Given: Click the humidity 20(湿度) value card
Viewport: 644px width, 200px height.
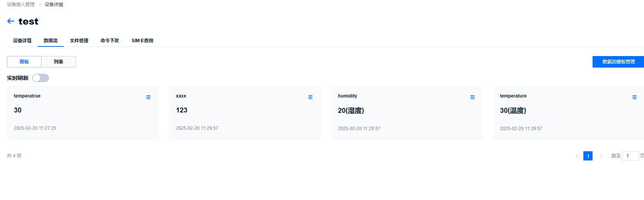Looking at the screenshot, I should 406,112.
